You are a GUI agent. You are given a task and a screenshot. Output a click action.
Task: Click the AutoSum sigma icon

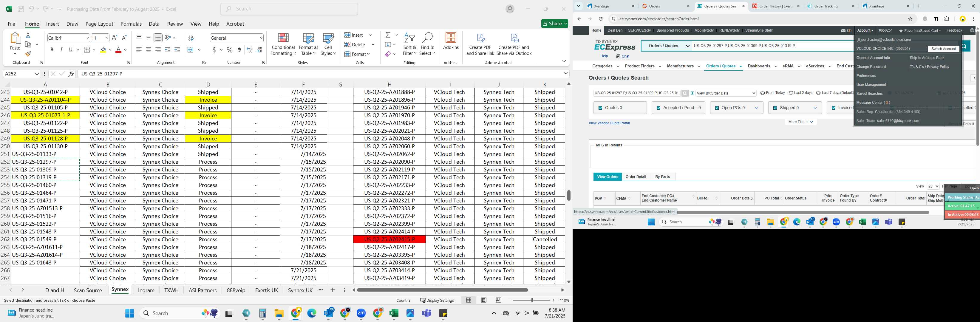pos(388,35)
